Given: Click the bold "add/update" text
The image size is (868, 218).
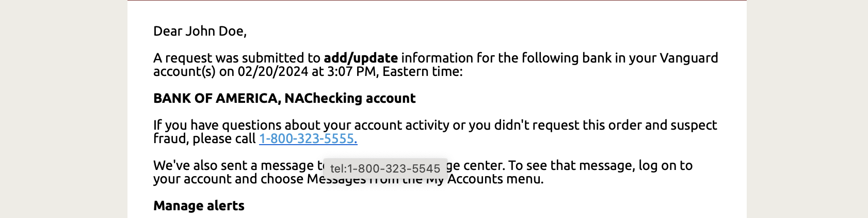Looking at the screenshot, I should [x=361, y=58].
